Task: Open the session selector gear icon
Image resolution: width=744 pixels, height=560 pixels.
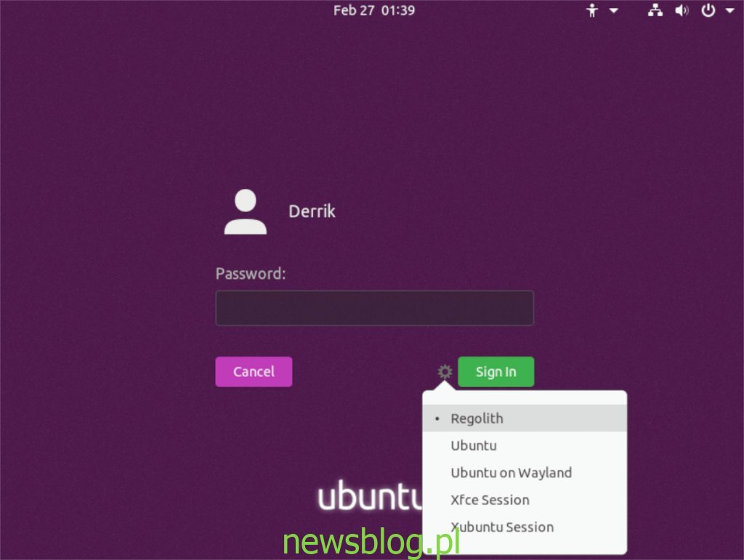Action: pyautogui.click(x=445, y=372)
